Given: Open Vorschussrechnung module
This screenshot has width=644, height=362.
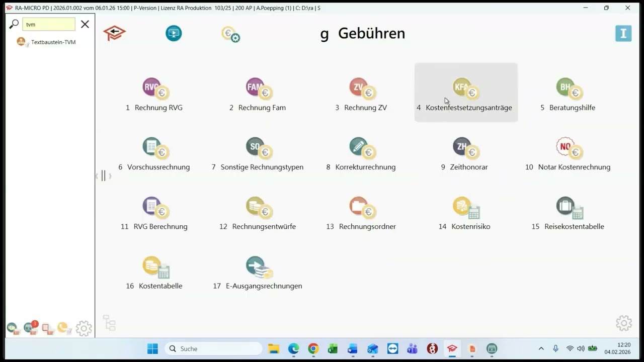Looking at the screenshot, I should pos(154,154).
